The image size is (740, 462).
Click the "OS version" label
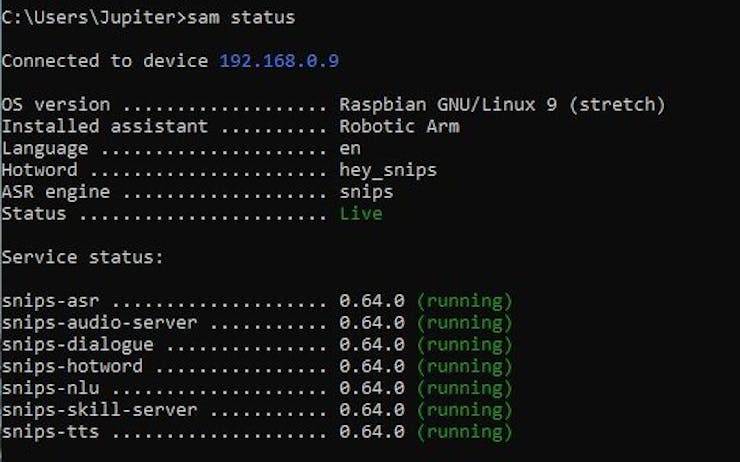(x=56, y=104)
